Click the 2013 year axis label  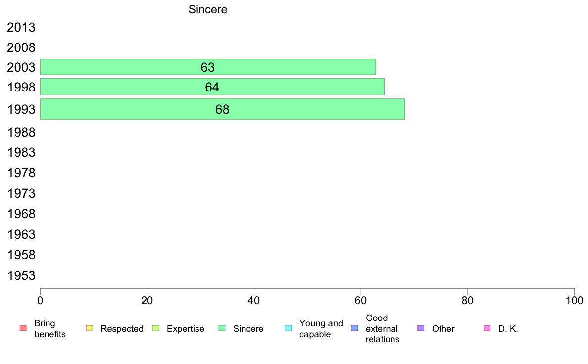point(21,27)
